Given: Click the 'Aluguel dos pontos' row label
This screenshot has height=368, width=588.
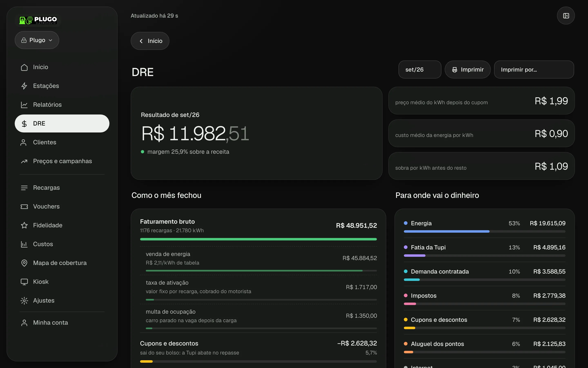Looking at the screenshot, I should click(x=437, y=344).
